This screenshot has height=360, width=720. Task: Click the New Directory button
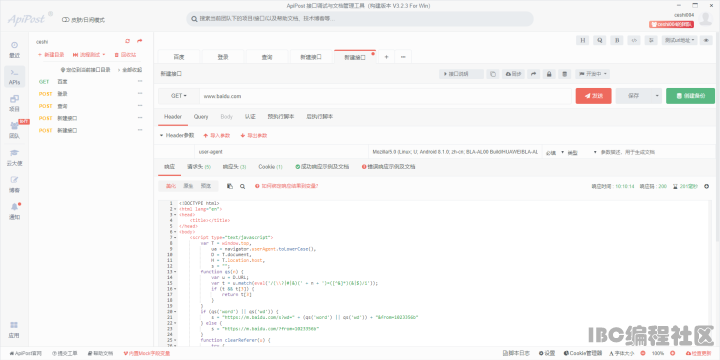51,55
